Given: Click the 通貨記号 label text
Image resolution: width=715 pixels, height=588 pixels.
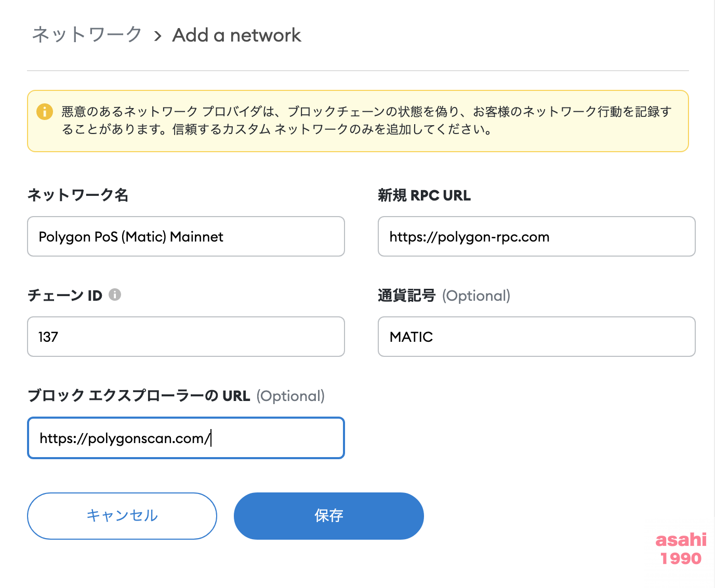Looking at the screenshot, I should tap(406, 295).
